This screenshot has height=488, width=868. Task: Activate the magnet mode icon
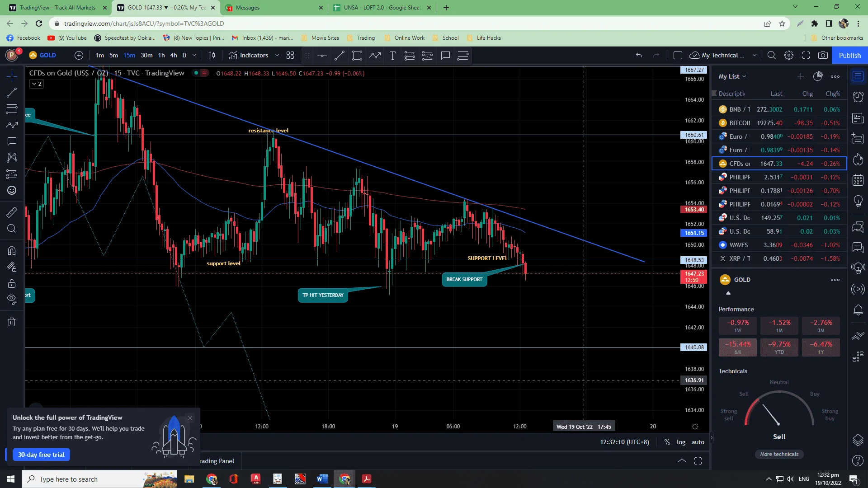click(12, 250)
